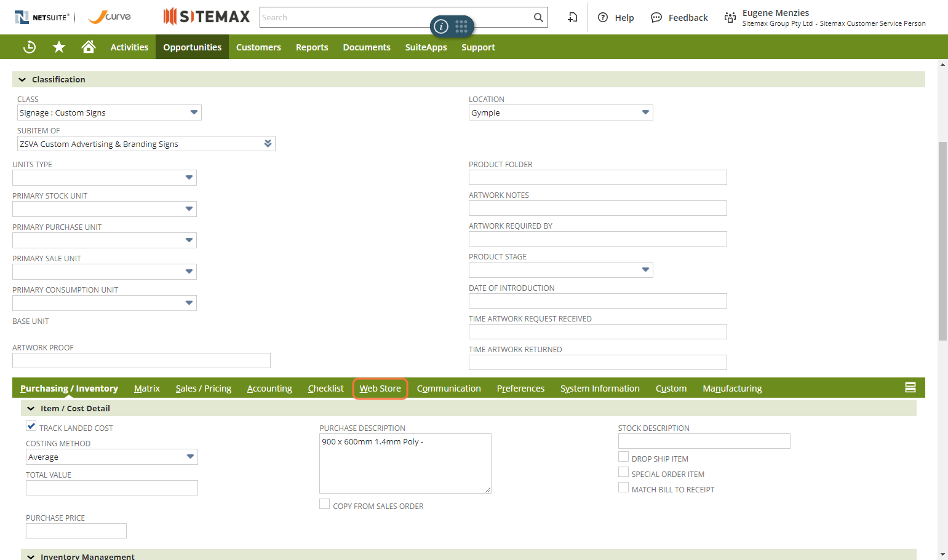Click the Help link
This screenshot has width=948, height=560.
624,18
